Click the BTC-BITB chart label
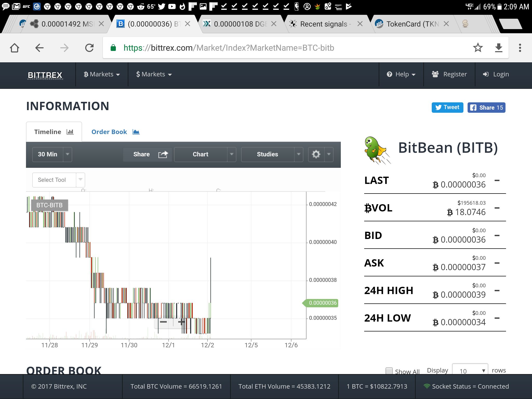 49,205
